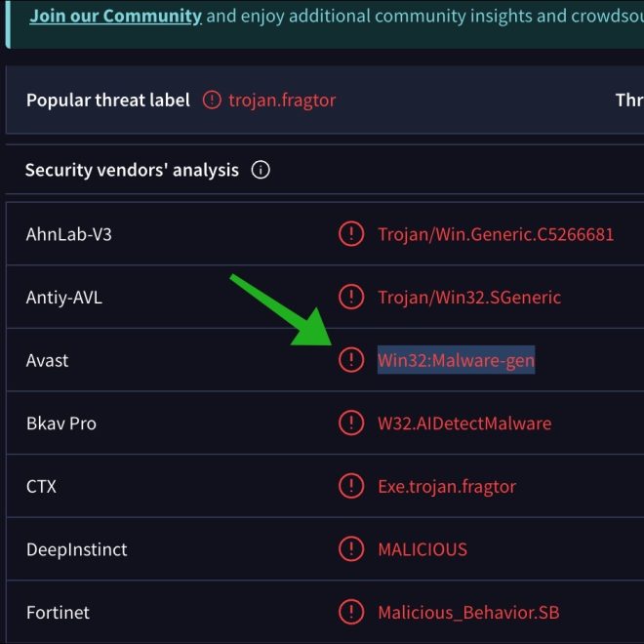Image resolution: width=644 pixels, height=644 pixels.
Task: Click the Malicious_Behavior.SB detection text
Action: click(x=468, y=612)
